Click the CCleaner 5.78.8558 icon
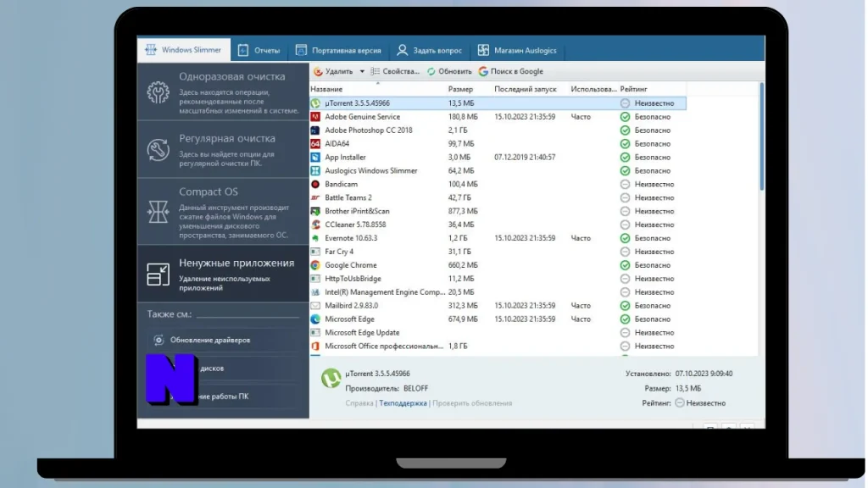 tap(315, 225)
